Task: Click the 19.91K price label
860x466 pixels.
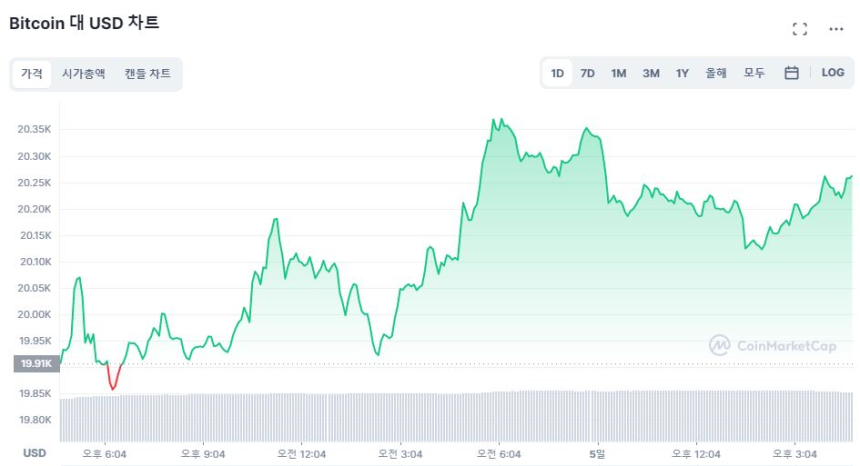Action: 35,364
